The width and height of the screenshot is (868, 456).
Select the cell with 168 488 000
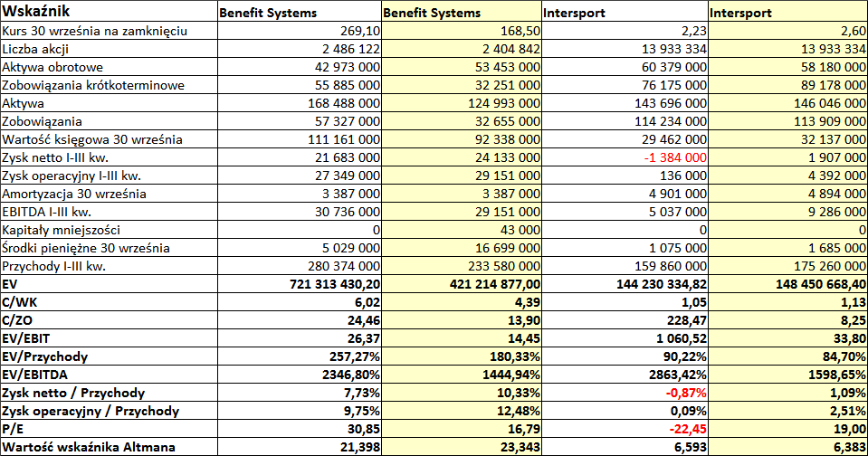click(300, 103)
